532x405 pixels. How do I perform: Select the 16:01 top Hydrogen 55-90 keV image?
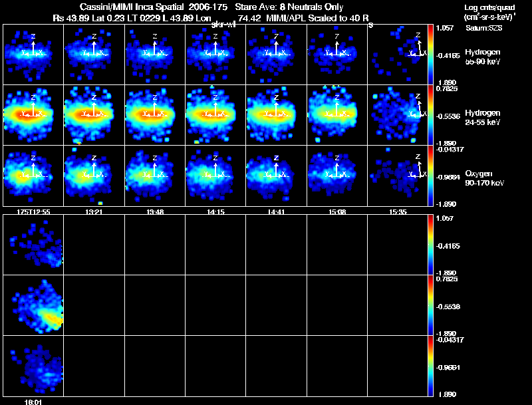tap(33, 245)
